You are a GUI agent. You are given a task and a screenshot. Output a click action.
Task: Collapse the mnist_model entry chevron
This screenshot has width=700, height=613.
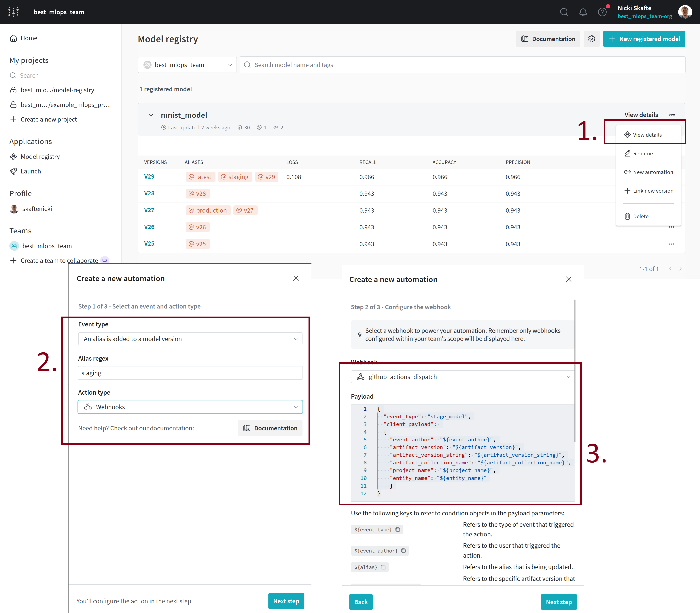coord(151,115)
